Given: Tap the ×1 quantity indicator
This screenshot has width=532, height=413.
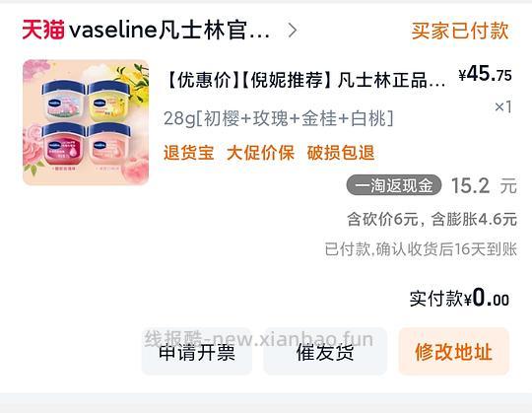Looking at the screenshot, I should coord(502,106).
